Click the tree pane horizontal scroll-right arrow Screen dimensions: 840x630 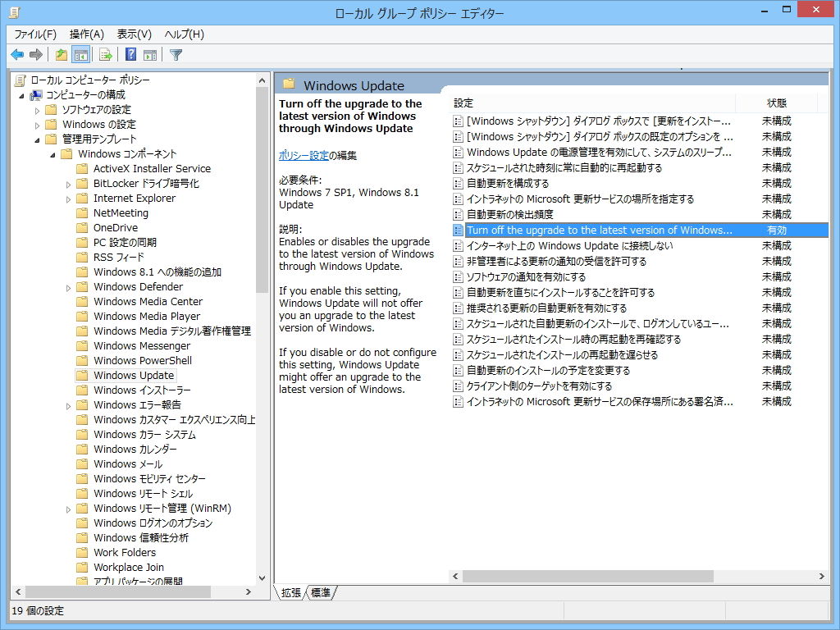[x=248, y=592]
